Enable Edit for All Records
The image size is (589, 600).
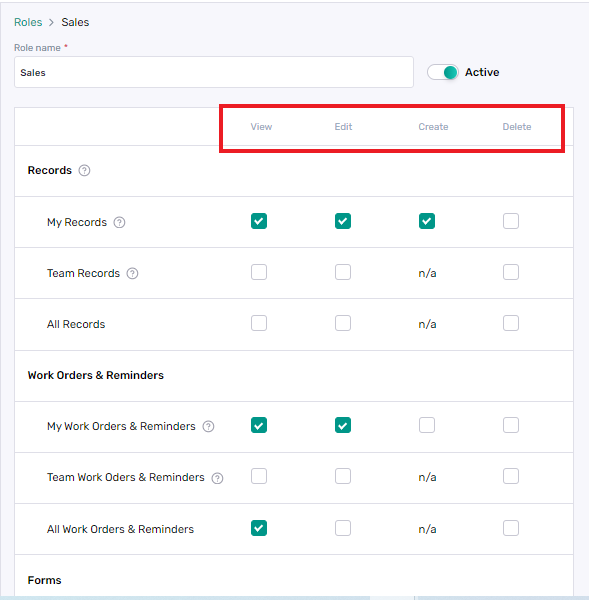click(x=343, y=323)
